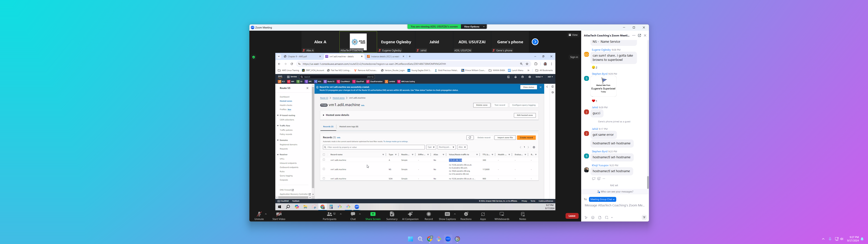Viewport: 868px width, 244px height.
Task: Click the chat message input field
Action: tap(614, 205)
